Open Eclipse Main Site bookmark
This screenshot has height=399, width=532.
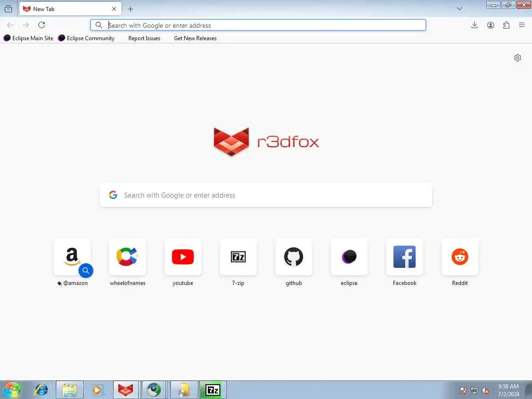tap(29, 38)
